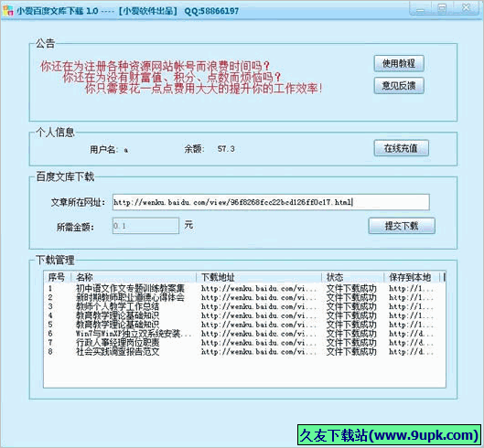This screenshot has width=484, height=448.
Task: Sort by 序号 column header
Action: pos(58,277)
